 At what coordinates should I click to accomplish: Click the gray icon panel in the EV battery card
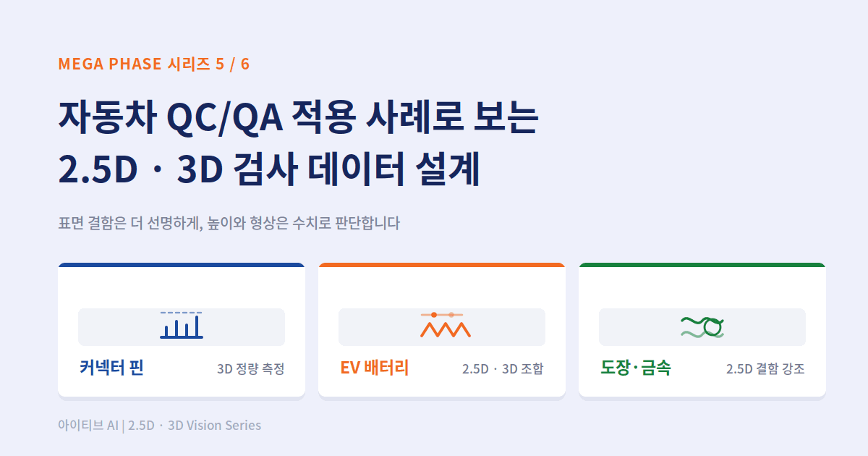pyautogui.click(x=442, y=327)
